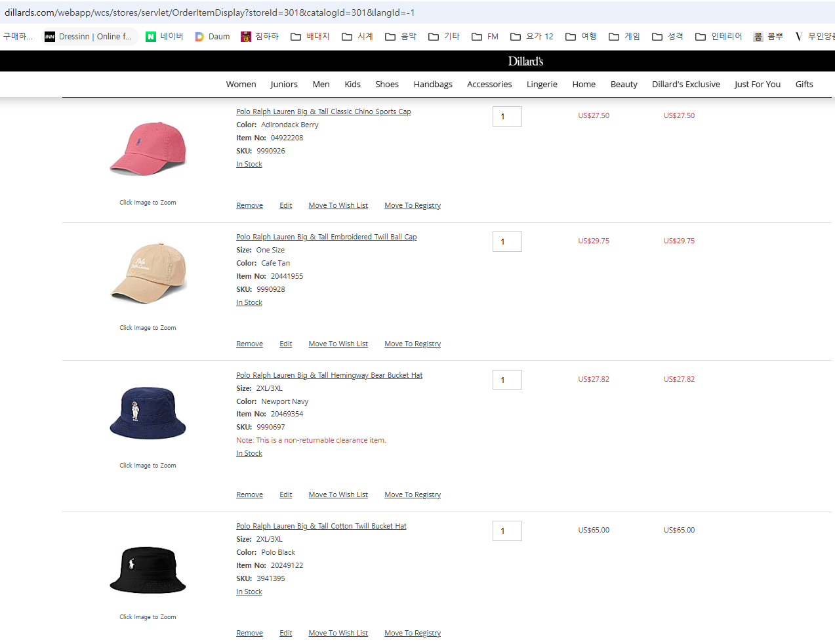Open the Women menu

pos(241,85)
